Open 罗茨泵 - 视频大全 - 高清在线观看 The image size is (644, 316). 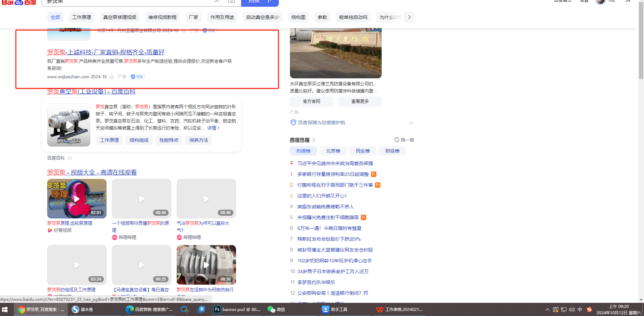point(92,172)
